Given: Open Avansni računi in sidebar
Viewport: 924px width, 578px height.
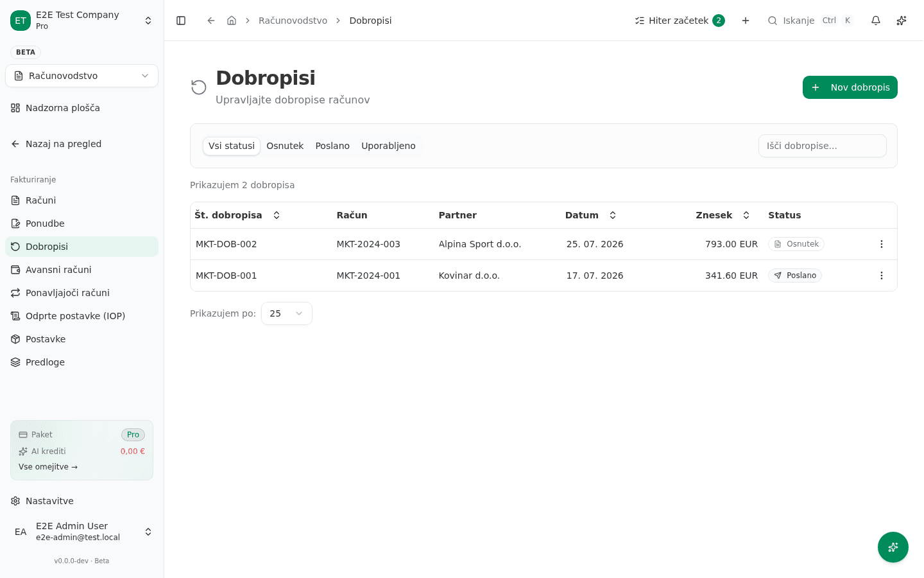Looking at the screenshot, I should (81, 270).
